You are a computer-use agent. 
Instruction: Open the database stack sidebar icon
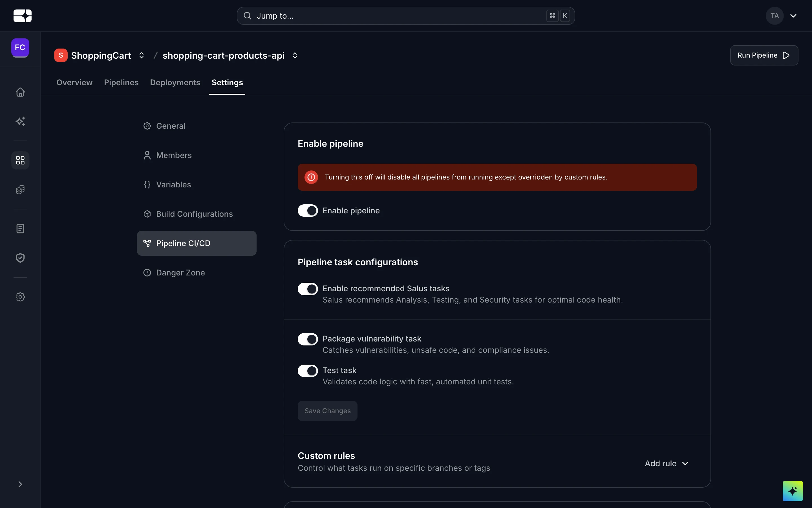pos(20,190)
